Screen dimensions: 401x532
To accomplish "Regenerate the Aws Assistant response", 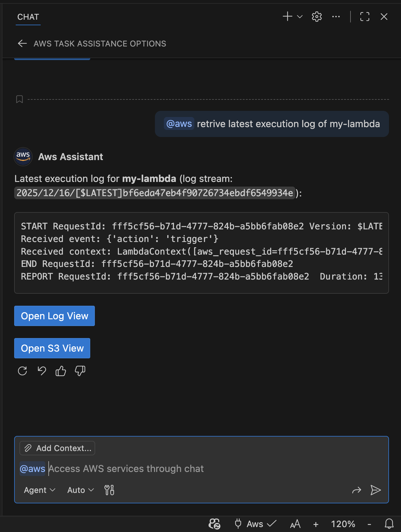I will tap(22, 371).
